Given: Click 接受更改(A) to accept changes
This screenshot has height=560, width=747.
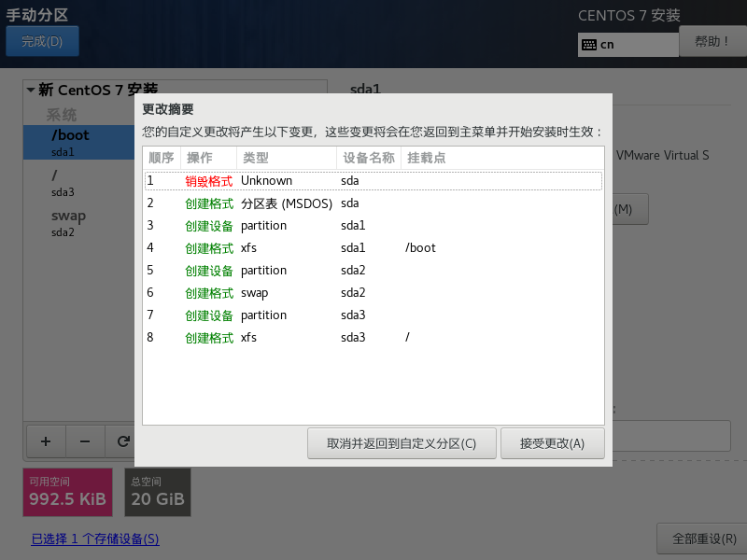Looking at the screenshot, I should click(552, 443).
